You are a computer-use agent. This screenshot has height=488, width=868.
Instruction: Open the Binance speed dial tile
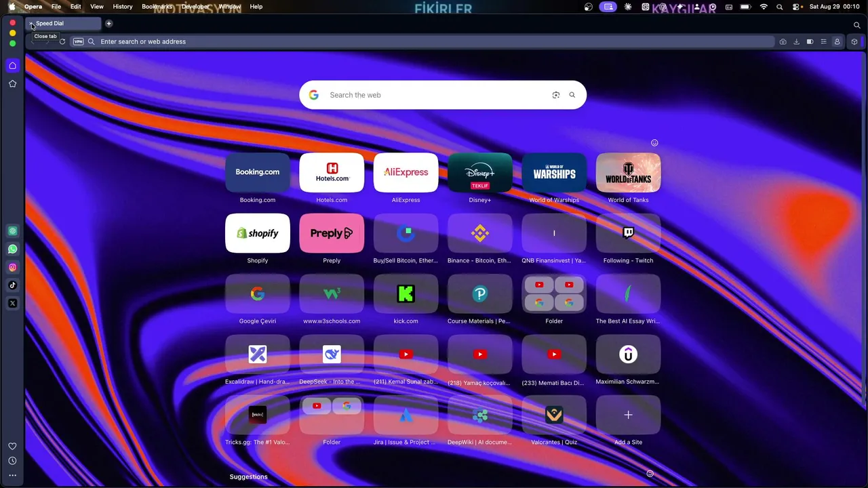(x=480, y=233)
